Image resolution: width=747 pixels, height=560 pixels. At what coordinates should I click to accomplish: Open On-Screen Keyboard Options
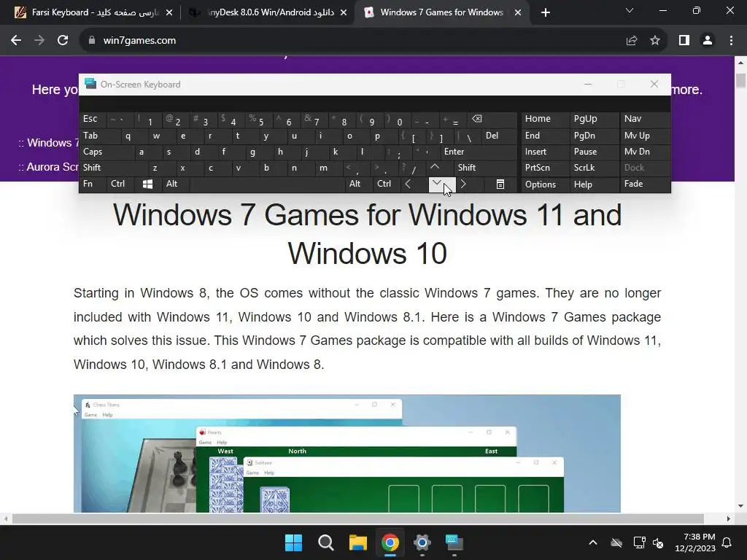pyautogui.click(x=545, y=184)
